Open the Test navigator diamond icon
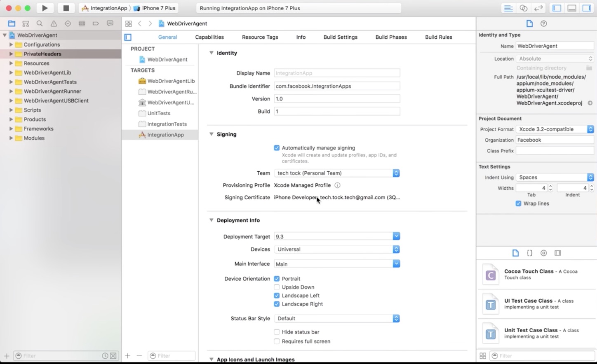The width and height of the screenshot is (597, 364). [x=68, y=23]
